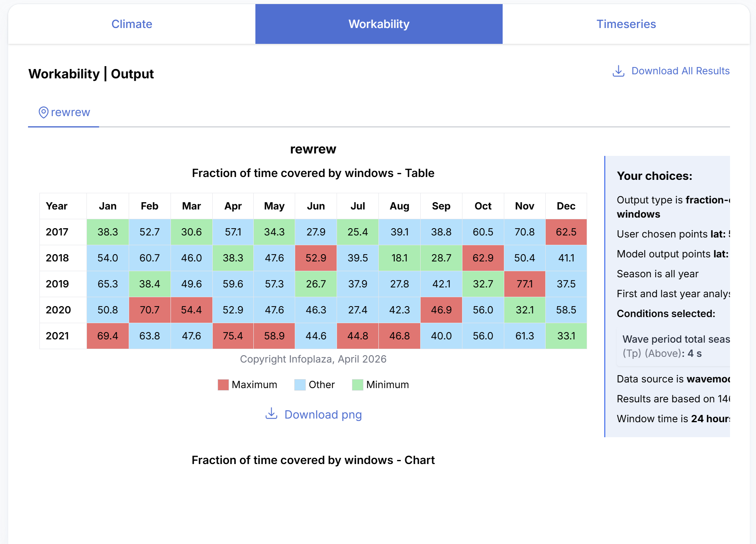756x544 pixels.
Task: Click the download icon next to Download png
Action: click(x=271, y=414)
